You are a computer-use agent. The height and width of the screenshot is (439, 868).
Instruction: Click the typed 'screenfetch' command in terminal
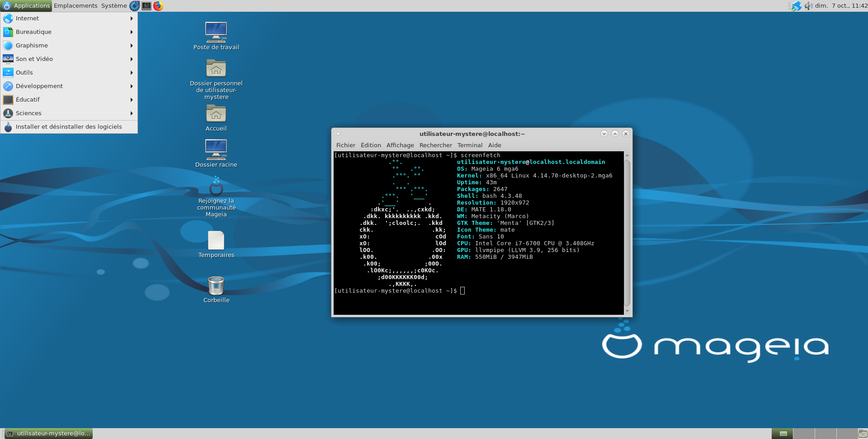pyautogui.click(x=481, y=155)
